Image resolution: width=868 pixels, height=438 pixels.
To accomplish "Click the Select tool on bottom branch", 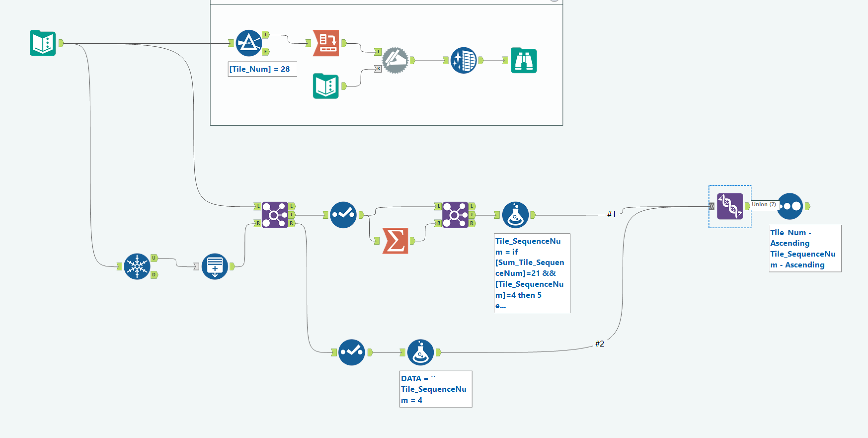I will 352,352.
